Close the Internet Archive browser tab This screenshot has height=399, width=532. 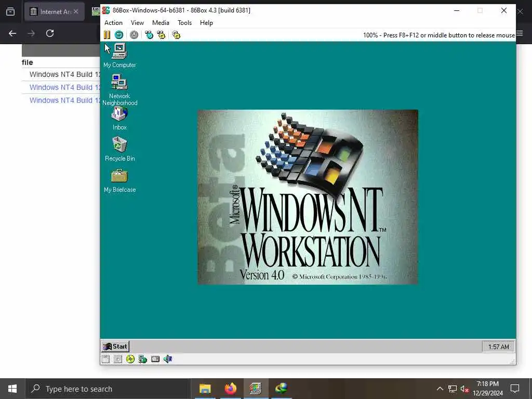point(76,11)
